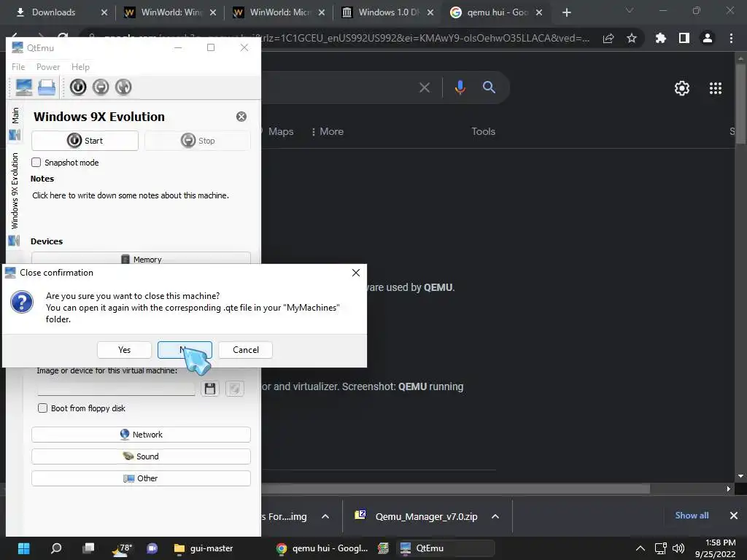Screen dimensions: 747x560
Task: Open gui-master folder in taskbar
Action: (204, 548)
